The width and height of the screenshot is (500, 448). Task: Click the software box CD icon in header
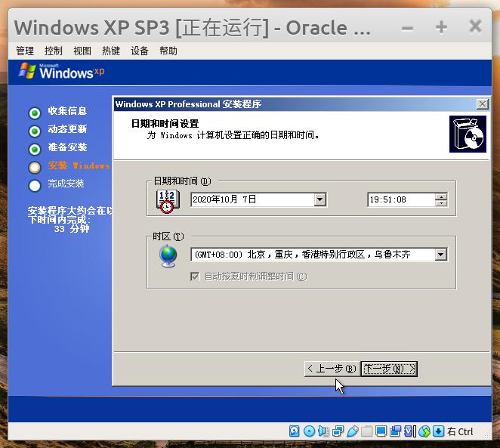point(468,134)
